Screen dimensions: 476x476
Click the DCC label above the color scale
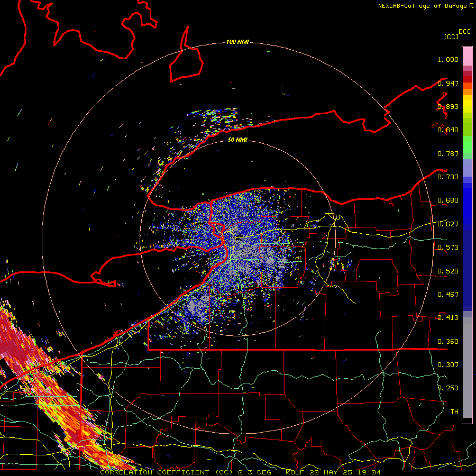(x=464, y=32)
